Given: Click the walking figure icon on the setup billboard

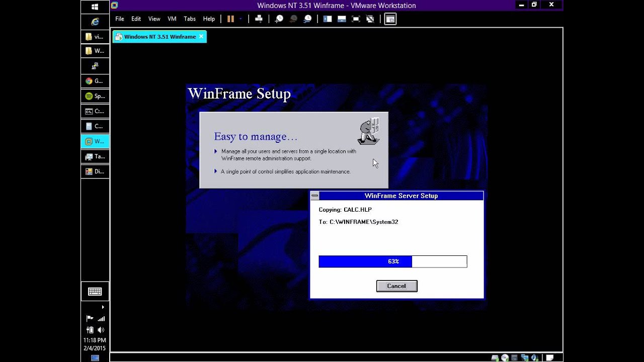Looking at the screenshot, I should tap(369, 131).
